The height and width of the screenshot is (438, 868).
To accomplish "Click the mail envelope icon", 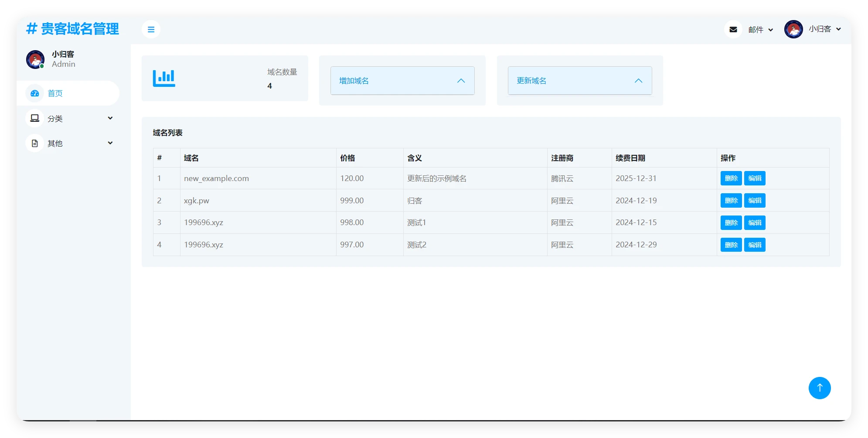I will (x=733, y=30).
